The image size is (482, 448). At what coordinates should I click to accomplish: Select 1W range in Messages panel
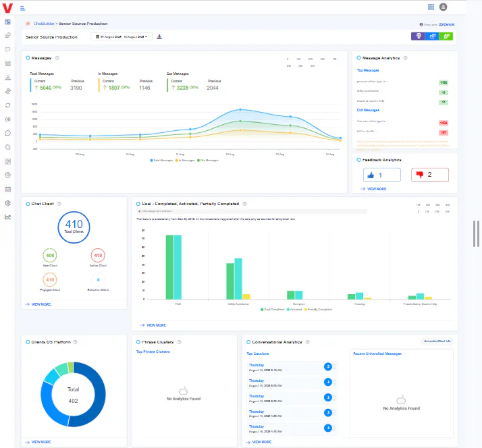tap(298, 59)
